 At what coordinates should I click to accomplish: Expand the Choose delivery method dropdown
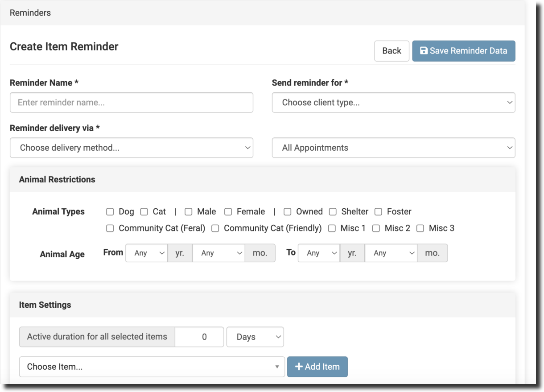(x=131, y=148)
